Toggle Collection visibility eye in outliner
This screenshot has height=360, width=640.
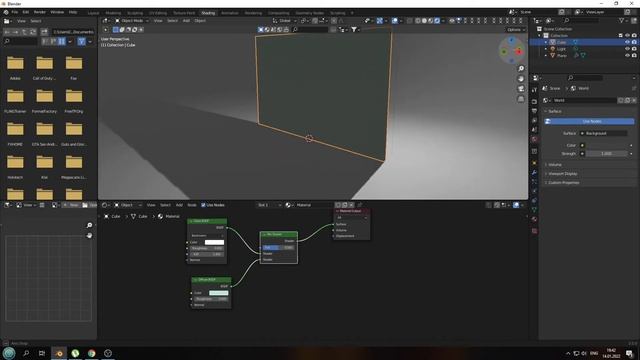click(x=627, y=36)
